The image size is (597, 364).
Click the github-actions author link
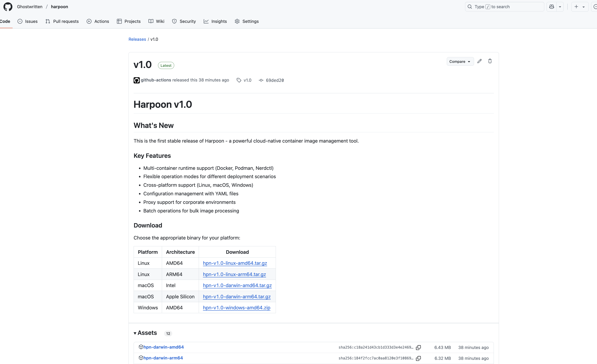pos(156,80)
